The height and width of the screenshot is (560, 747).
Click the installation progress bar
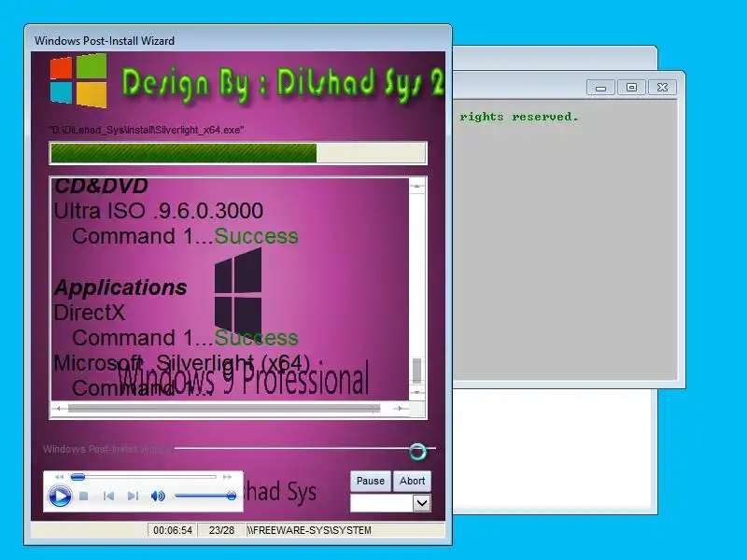click(238, 153)
